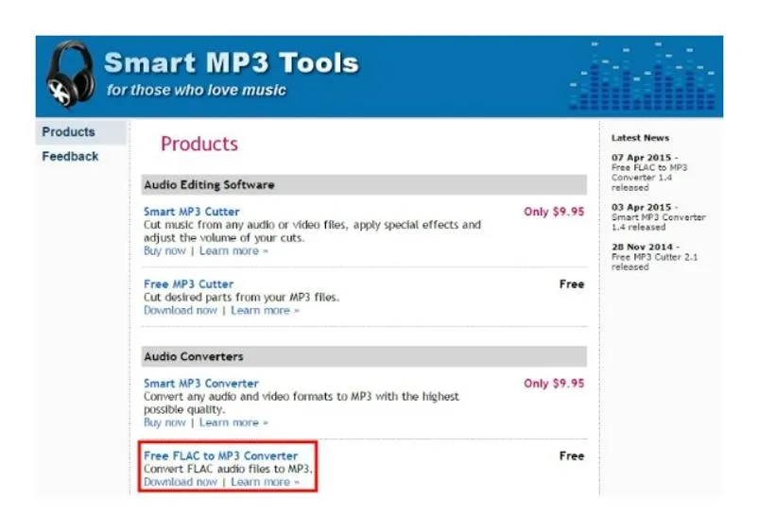Click the 03 Apr 2015 news entry

click(658, 217)
